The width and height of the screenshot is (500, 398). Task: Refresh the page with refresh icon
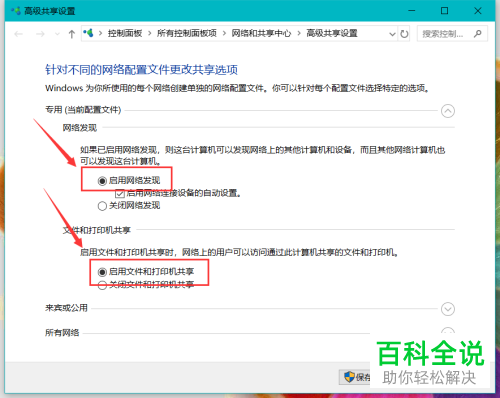pyautogui.click(x=404, y=34)
